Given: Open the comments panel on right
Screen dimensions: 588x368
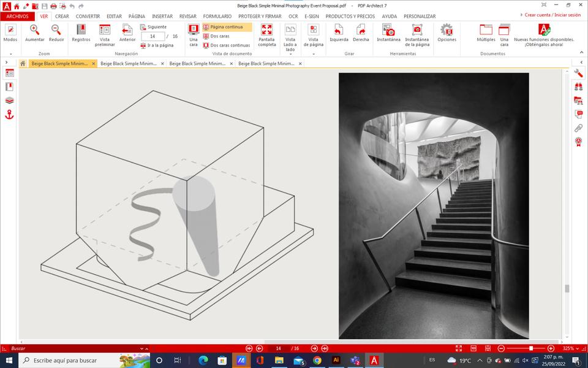Looking at the screenshot, I should pos(578,114).
